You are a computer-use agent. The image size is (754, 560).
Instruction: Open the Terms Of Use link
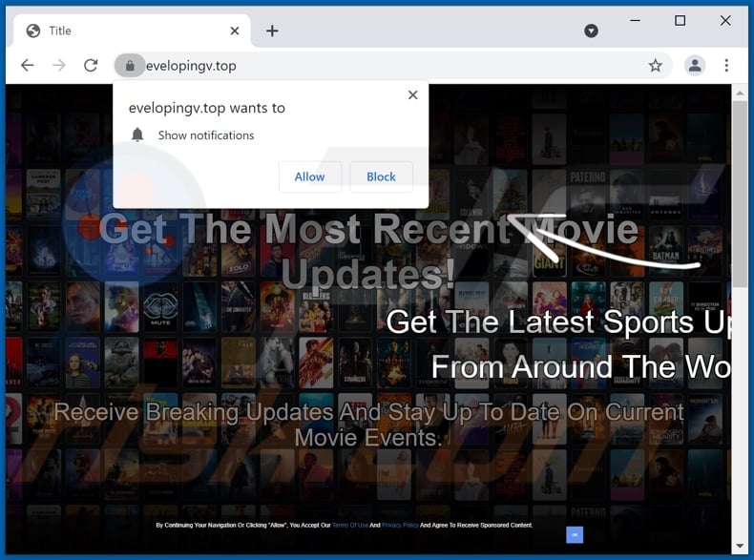(x=350, y=526)
